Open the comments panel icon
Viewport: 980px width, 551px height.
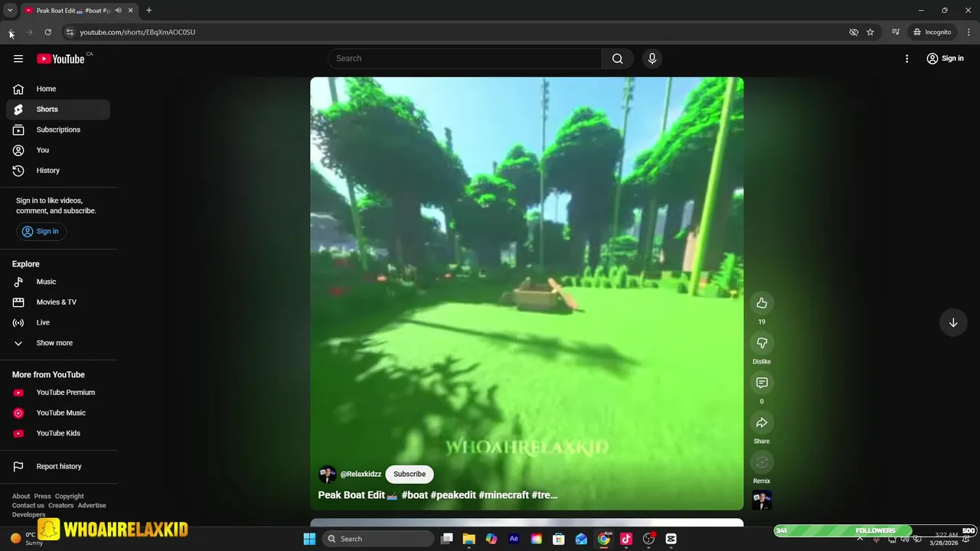[762, 383]
